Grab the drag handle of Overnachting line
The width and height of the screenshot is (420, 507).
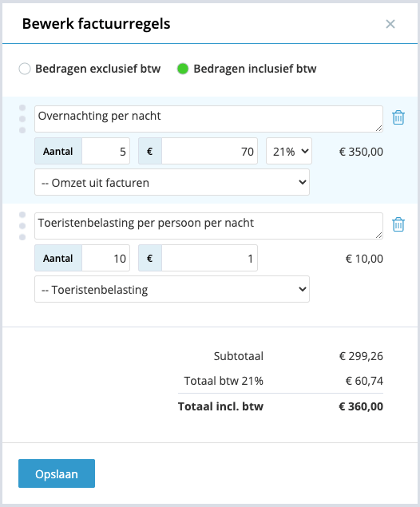click(22, 119)
